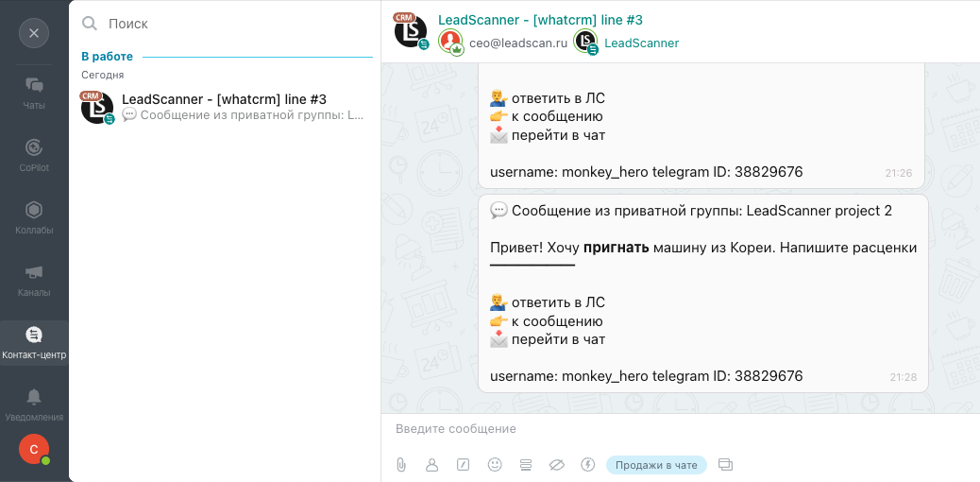The height and width of the screenshot is (482, 980).
Task: Open CoPilot in the left sidebar
Action: point(34,155)
